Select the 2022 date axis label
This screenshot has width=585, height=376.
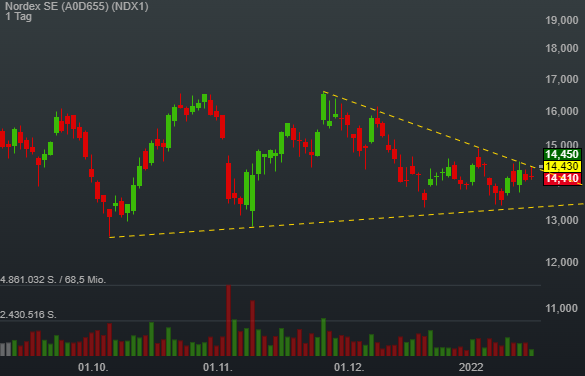tap(471, 367)
